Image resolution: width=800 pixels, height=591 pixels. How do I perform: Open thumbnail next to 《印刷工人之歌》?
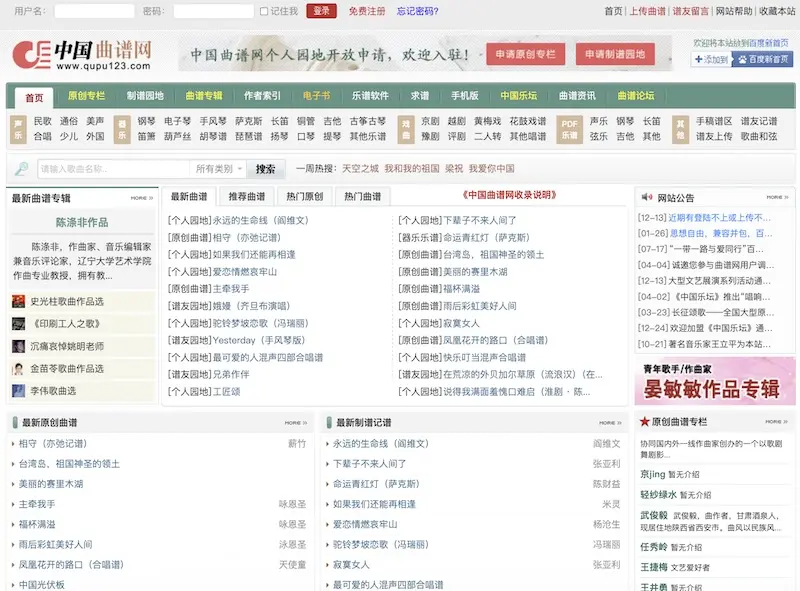pyautogui.click(x=18, y=324)
